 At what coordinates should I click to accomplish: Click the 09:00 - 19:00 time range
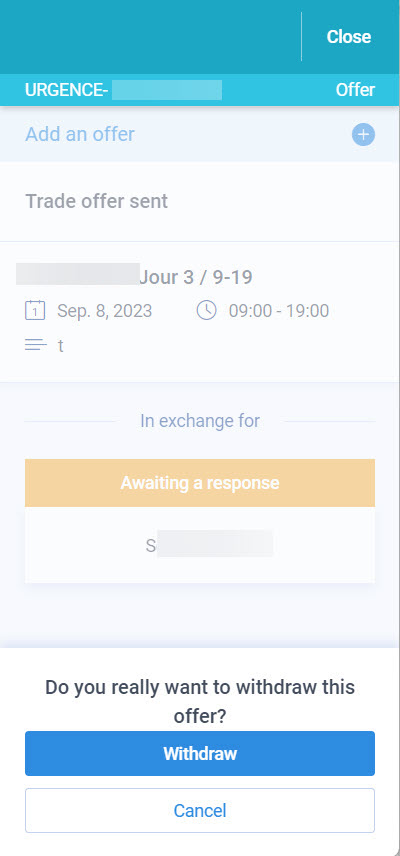tap(279, 311)
